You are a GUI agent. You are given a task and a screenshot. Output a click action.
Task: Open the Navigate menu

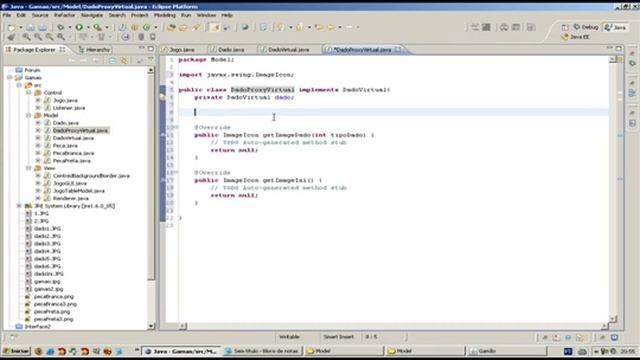(92, 15)
